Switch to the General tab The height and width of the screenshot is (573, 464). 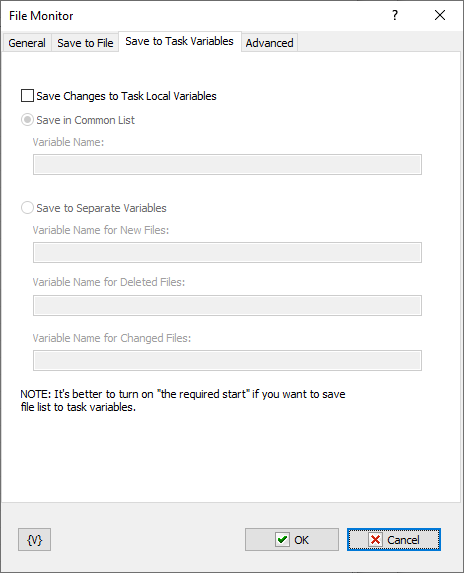pos(27,43)
